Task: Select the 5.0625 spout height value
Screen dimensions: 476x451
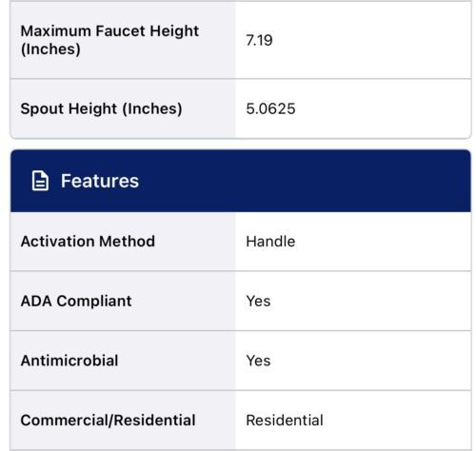Action: pyautogui.click(x=270, y=108)
